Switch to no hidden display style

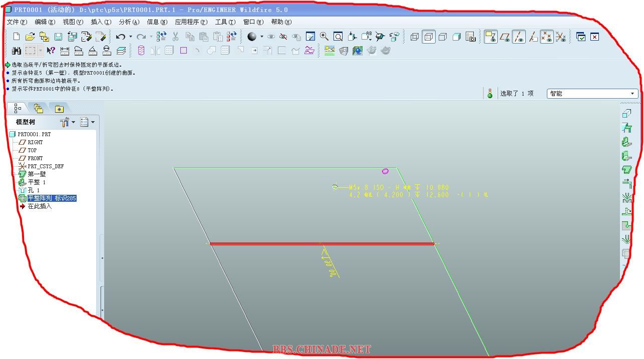click(x=443, y=37)
